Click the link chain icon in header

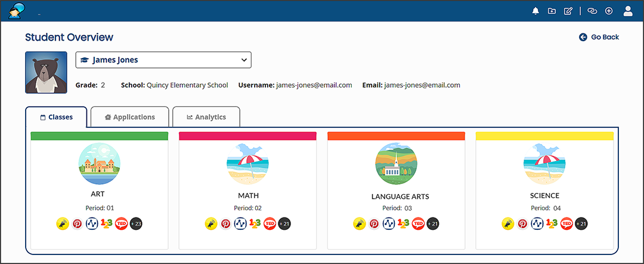592,11
